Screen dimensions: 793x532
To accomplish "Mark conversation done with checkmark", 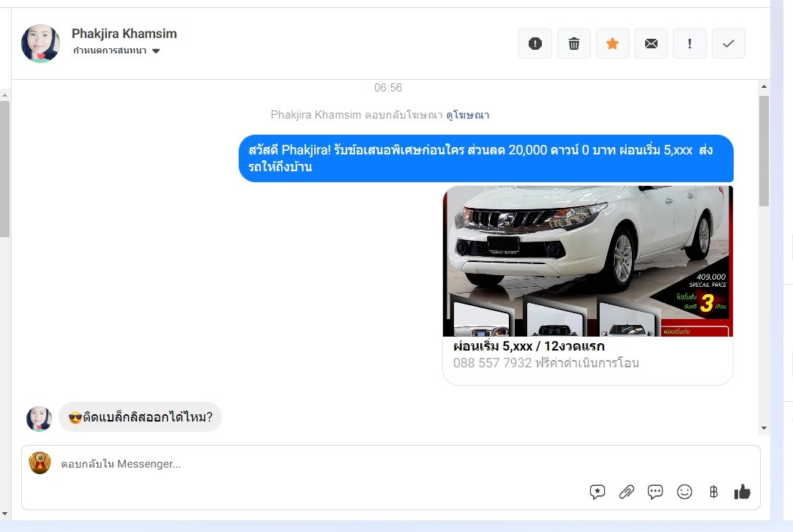I will coord(728,44).
